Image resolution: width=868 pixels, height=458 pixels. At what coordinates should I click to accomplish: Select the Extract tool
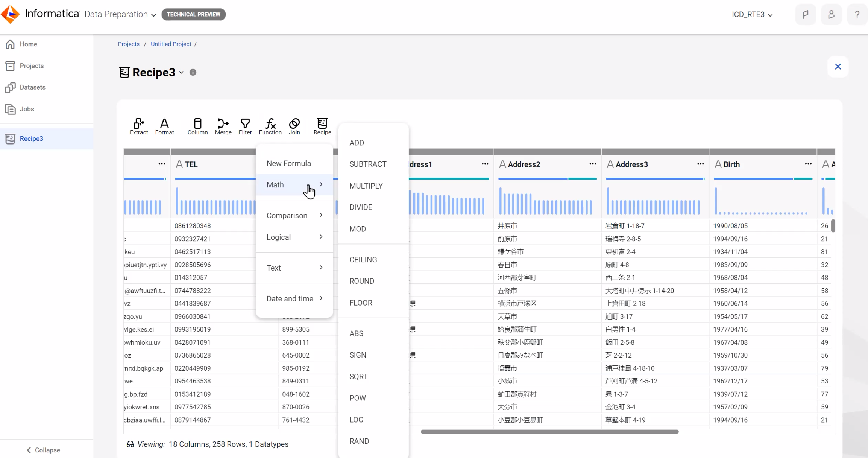[x=138, y=126]
